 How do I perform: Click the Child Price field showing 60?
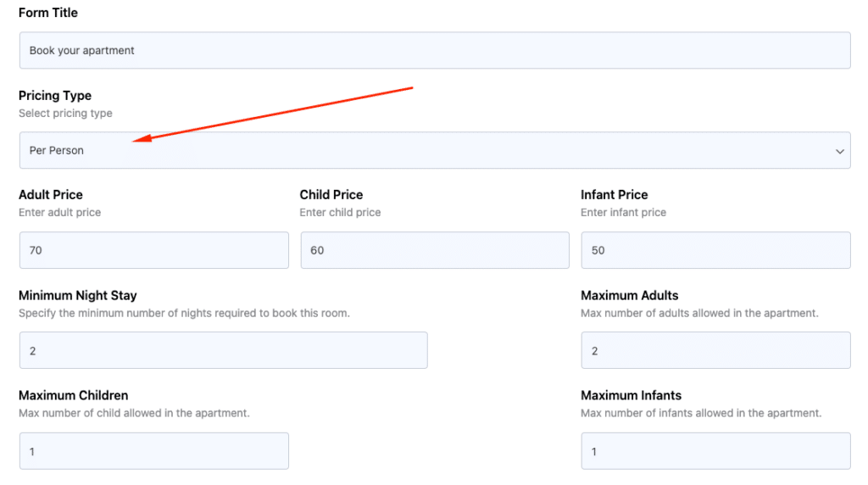(435, 250)
